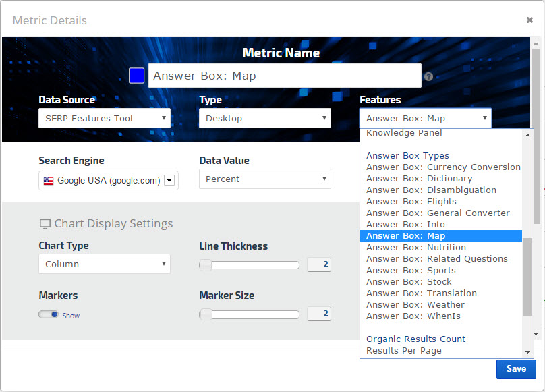Viewport: 545px width, 392px height.
Task: Click the Metric Name text field
Action: (285, 76)
